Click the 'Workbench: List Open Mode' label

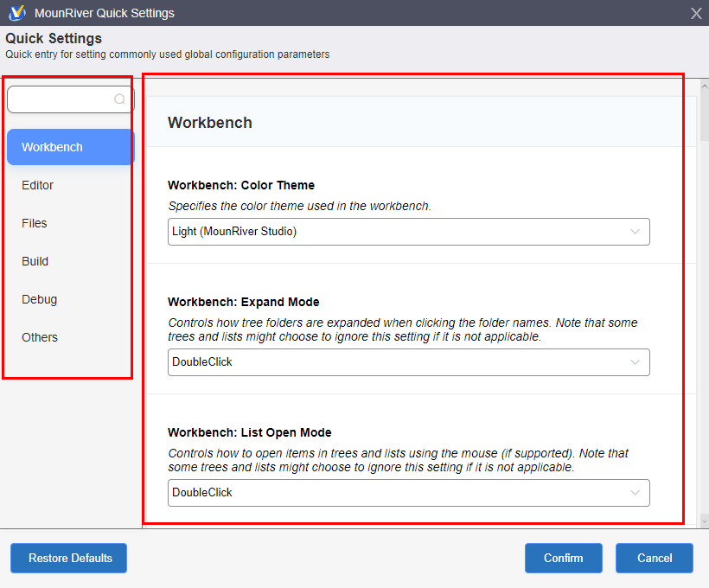250,433
